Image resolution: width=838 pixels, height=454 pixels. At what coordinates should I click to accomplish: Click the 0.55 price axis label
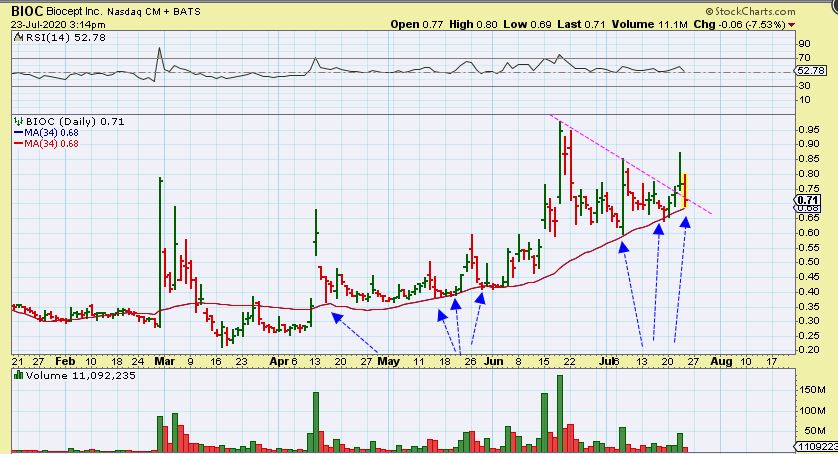pos(808,248)
